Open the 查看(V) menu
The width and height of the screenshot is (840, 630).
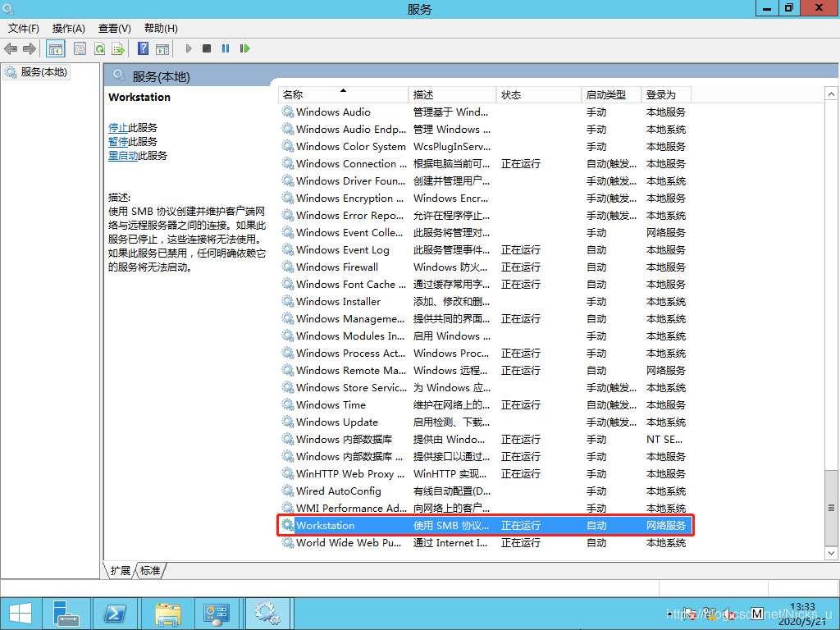[x=115, y=29]
